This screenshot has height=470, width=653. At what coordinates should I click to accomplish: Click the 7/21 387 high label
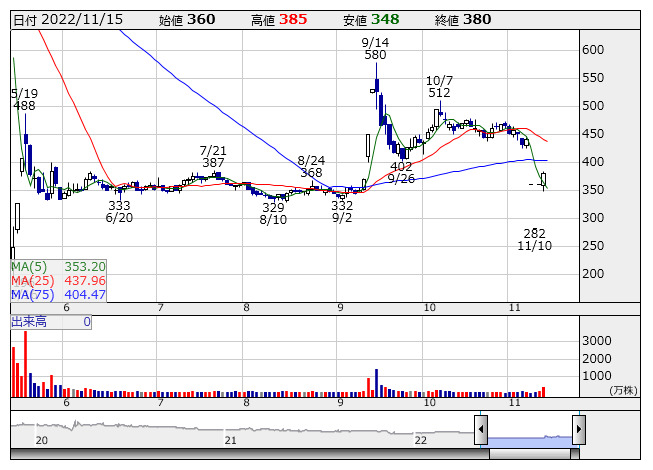pos(213,157)
